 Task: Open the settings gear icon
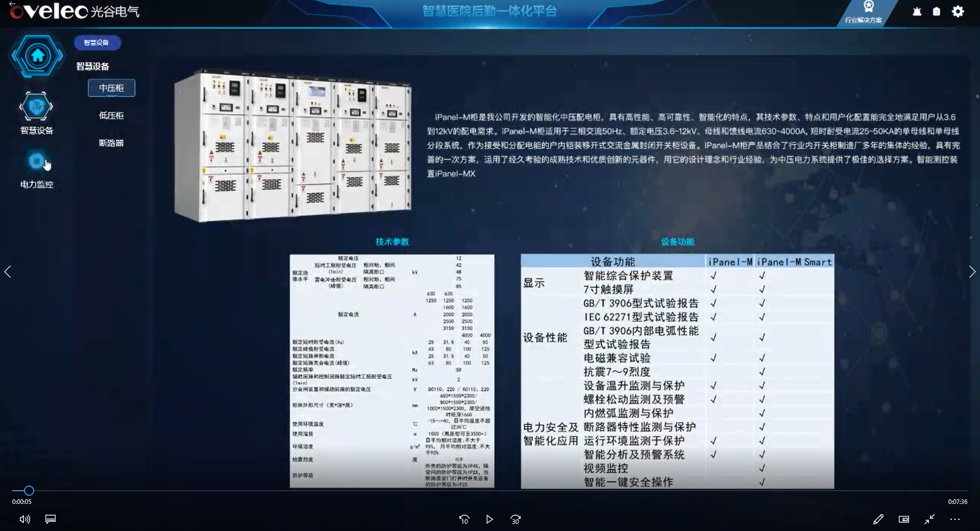click(x=958, y=11)
